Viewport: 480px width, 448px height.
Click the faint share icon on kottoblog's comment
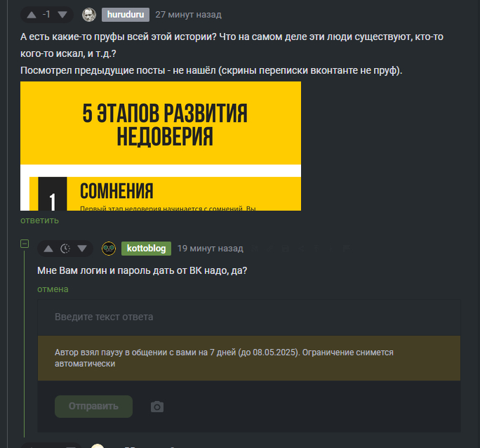(301, 249)
